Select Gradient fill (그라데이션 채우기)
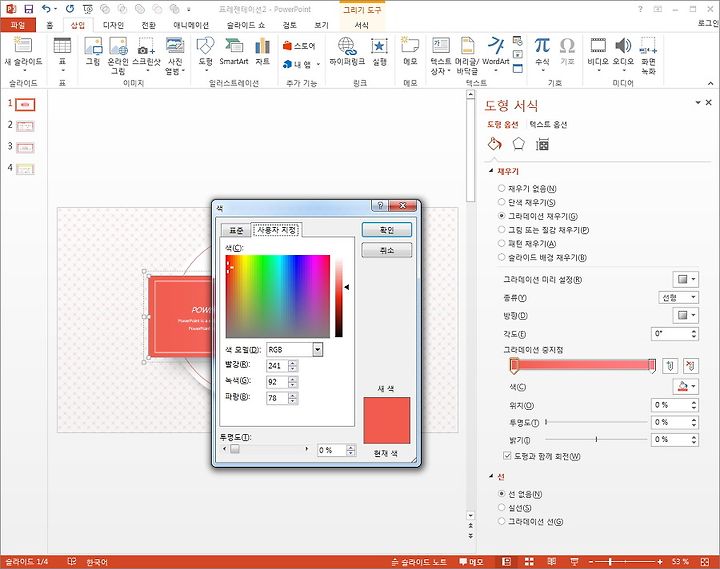 pyautogui.click(x=538, y=216)
